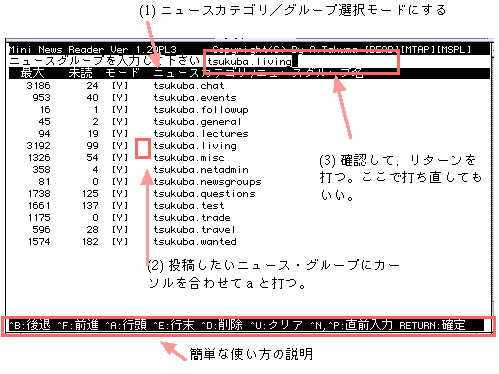Click the モード column header
Image resolution: width=499 pixels, height=374 pixels.
tap(122, 73)
